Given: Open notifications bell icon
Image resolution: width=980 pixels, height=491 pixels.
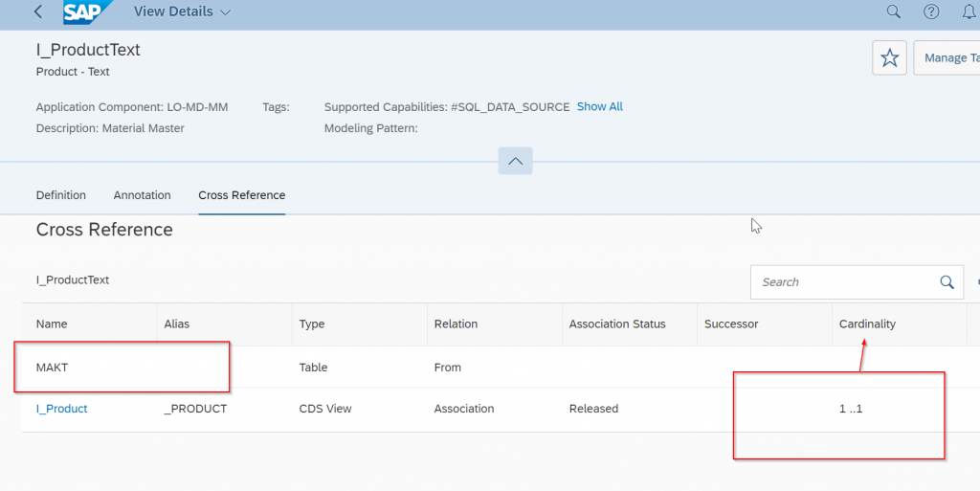Looking at the screenshot, I should (969, 11).
